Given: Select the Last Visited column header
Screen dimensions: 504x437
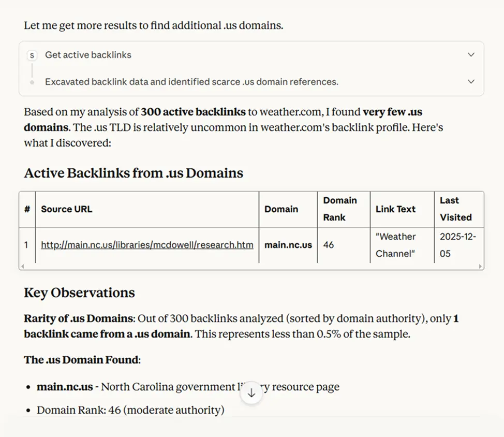Looking at the screenshot, I should point(455,209).
